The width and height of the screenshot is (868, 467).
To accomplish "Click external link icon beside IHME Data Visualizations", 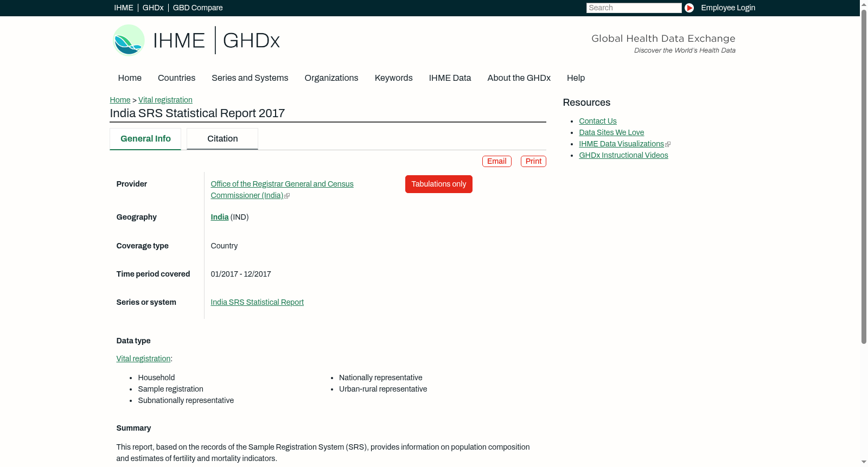I will pyautogui.click(x=668, y=144).
